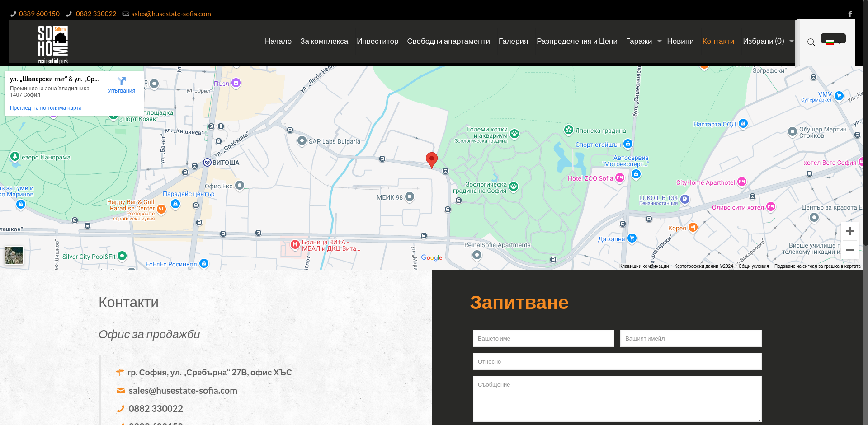Click the email icon next to the contact address email
The width and height of the screenshot is (868, 425).
click(120, 391)
